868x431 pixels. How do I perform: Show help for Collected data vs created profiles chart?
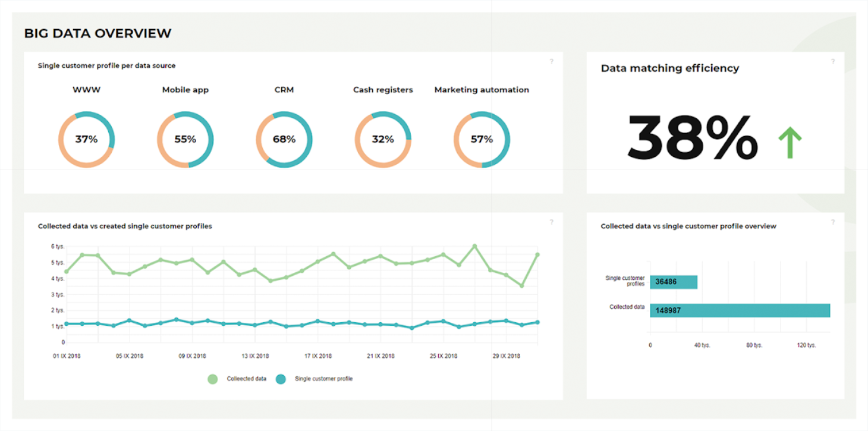pyautogui.click(x=551, y=222)
